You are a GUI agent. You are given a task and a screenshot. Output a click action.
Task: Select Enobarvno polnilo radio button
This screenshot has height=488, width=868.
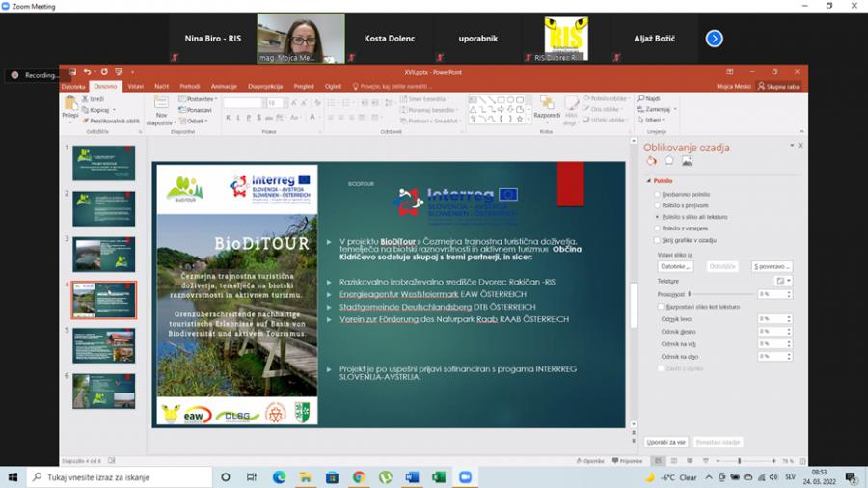[x=657, y=194]
